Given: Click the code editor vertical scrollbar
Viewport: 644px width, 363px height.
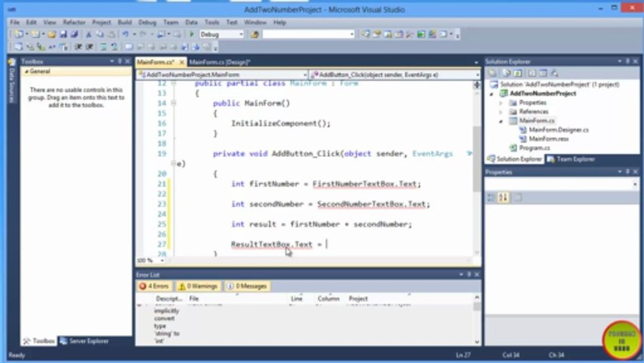Looking at the screenshot, I should (x=477, y=169).
